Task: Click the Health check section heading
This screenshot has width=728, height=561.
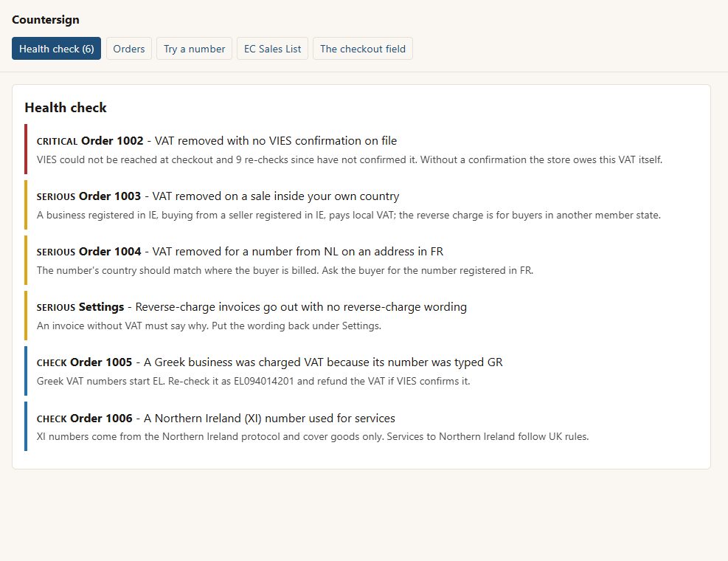Action: tap(66, 107)
